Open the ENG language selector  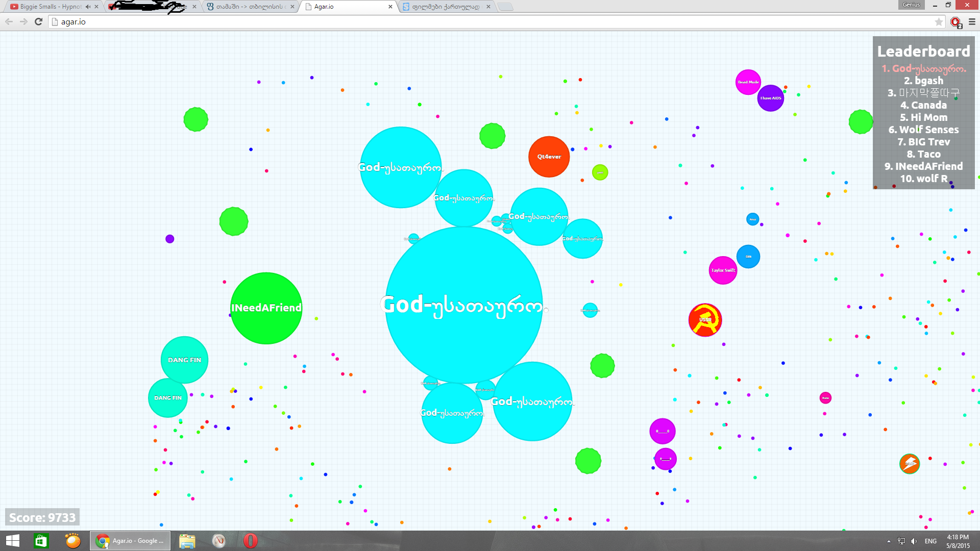(930, 541)
